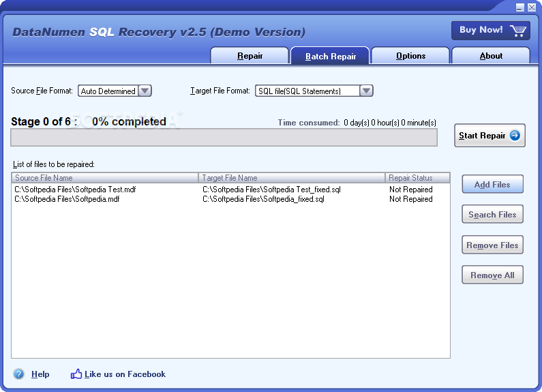Click the Buy Now! text

pos(481,30)
